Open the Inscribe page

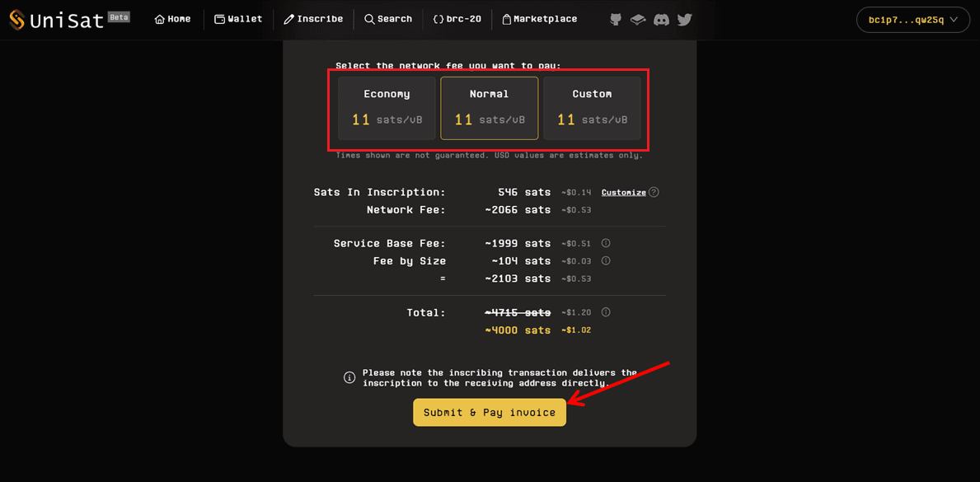click(x=313, y=19)
